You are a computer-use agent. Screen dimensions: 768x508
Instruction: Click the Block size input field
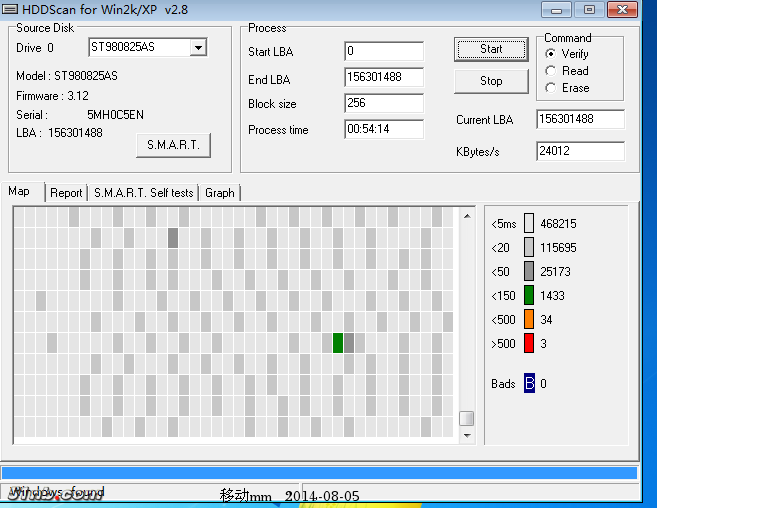point(383,103)
